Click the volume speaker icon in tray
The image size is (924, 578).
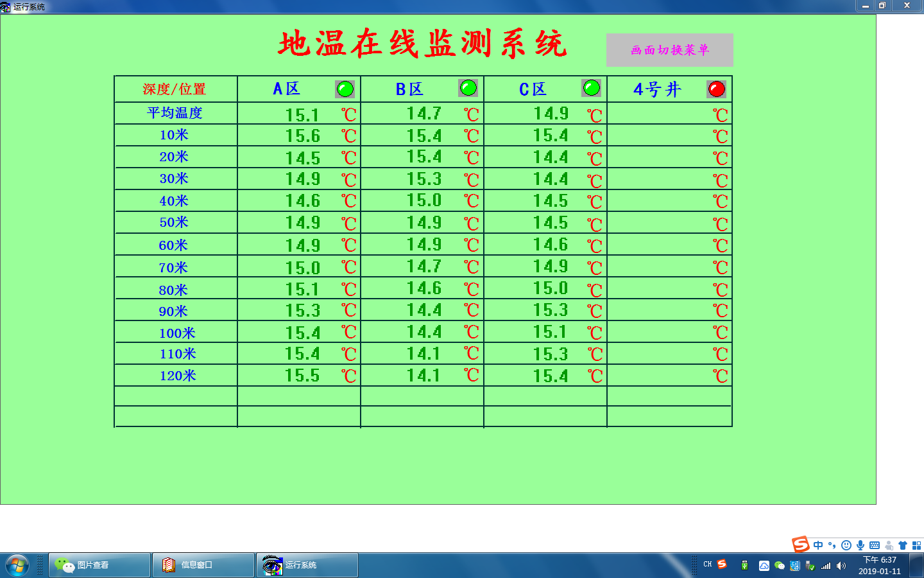841,566
